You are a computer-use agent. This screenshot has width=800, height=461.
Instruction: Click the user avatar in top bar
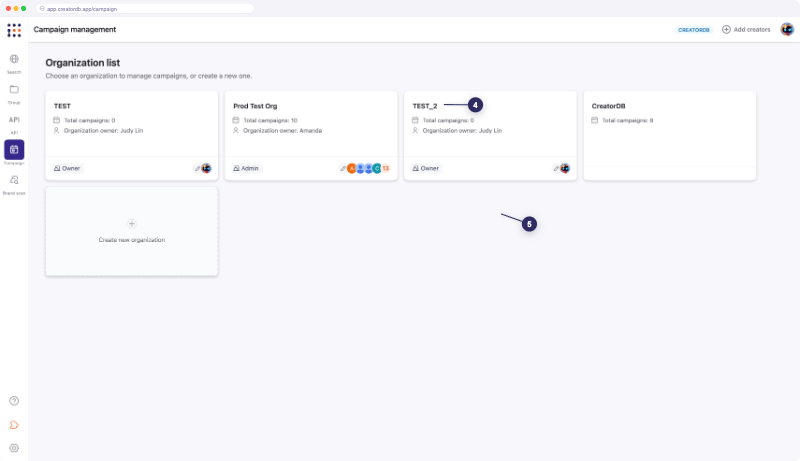[787, 30]
